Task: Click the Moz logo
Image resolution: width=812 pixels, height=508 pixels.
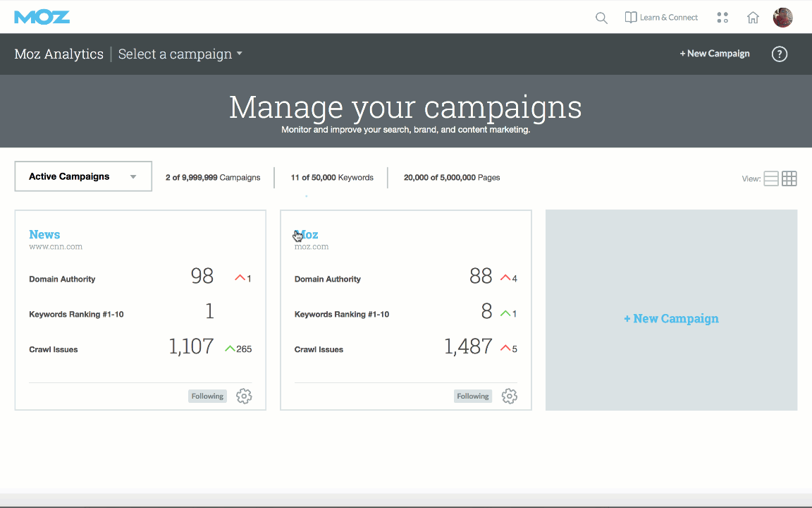Action: point(42,17)
